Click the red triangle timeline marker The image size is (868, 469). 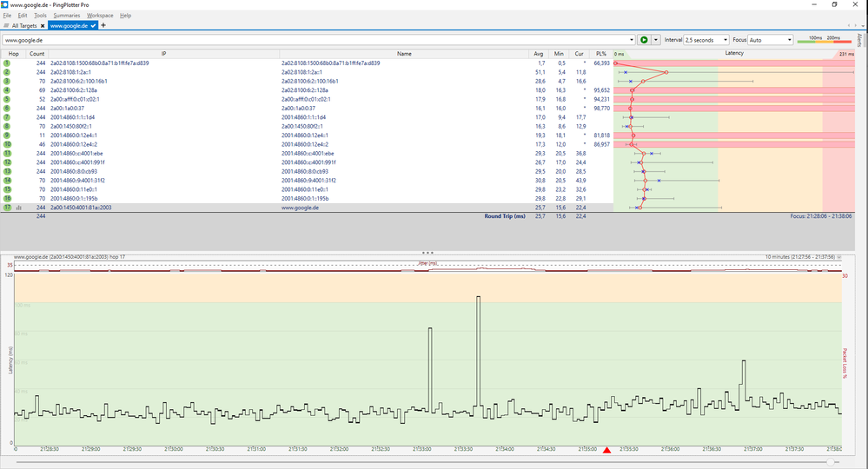(606, 450)
